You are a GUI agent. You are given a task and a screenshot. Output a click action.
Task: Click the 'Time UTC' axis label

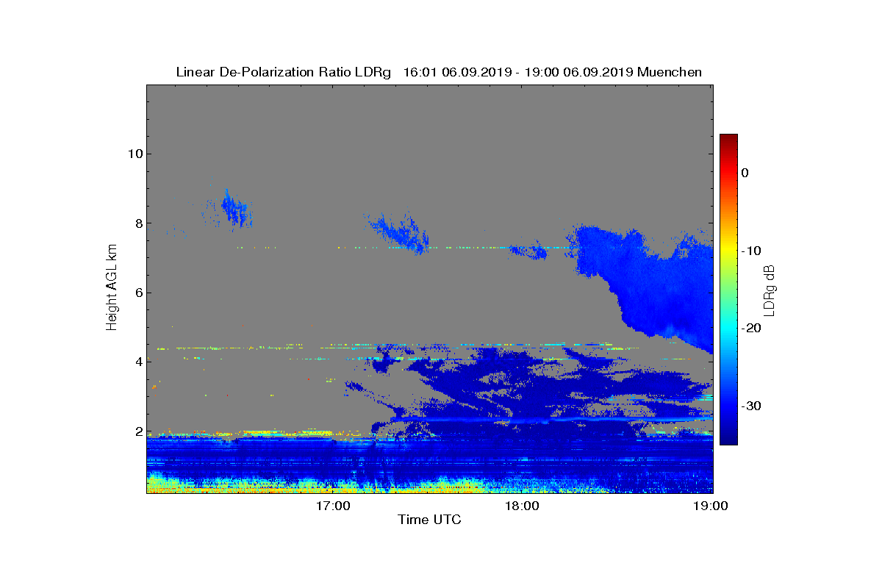[x=429, y=520]
